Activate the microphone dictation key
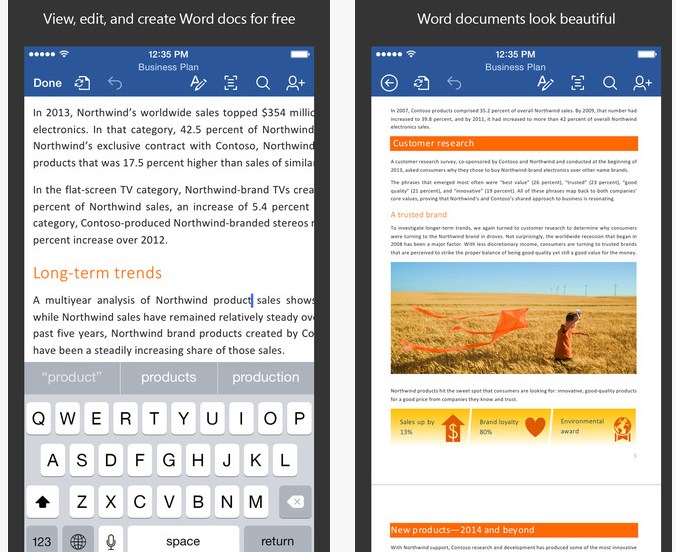Image resolution: width=676 pixels, height=552 pixels. pyautogui.click(x=110, y=541)
